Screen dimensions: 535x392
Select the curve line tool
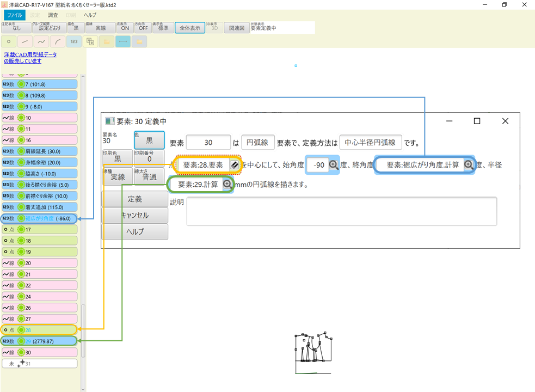tap(41, 41)
